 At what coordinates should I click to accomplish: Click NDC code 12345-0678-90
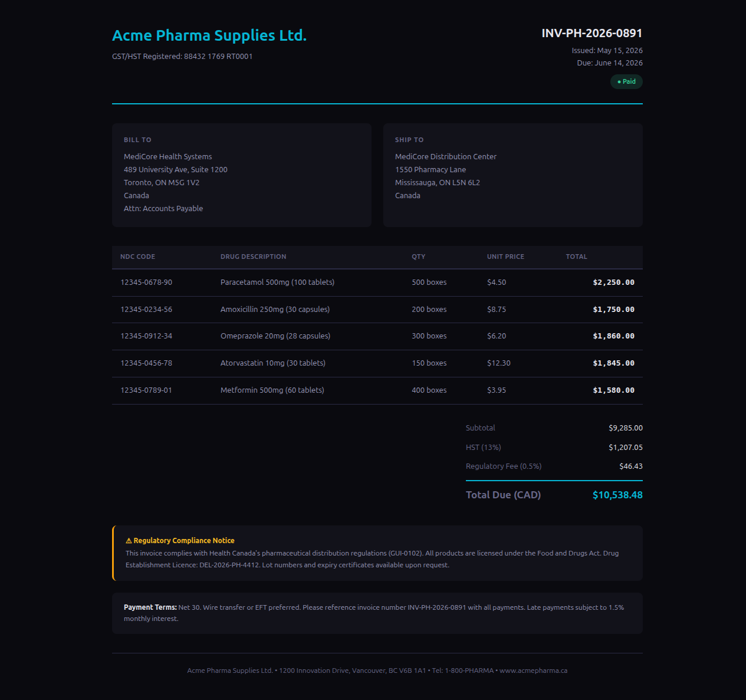pyautogui.click(x=146, y=282)
